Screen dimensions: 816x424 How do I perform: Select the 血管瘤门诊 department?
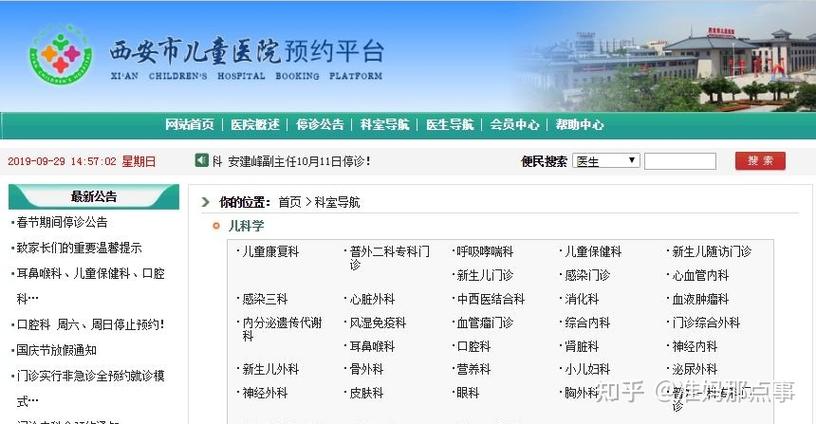[x=485, y=323]
